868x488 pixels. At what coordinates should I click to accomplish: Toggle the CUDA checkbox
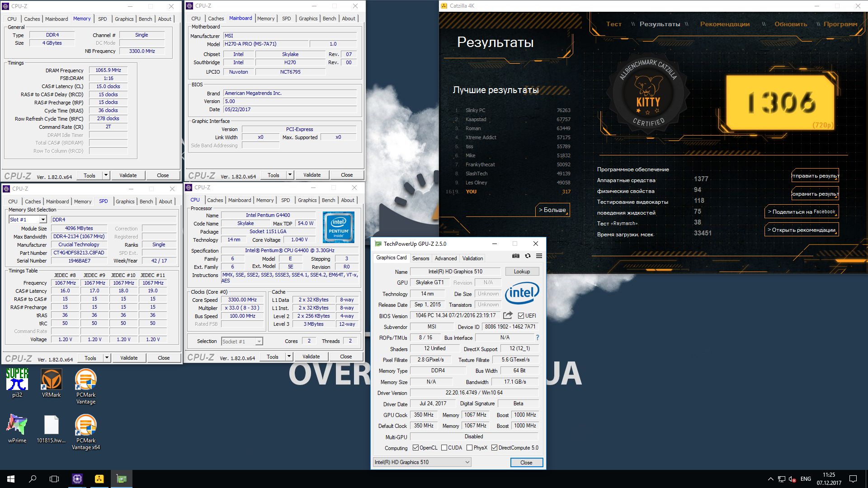444,448
